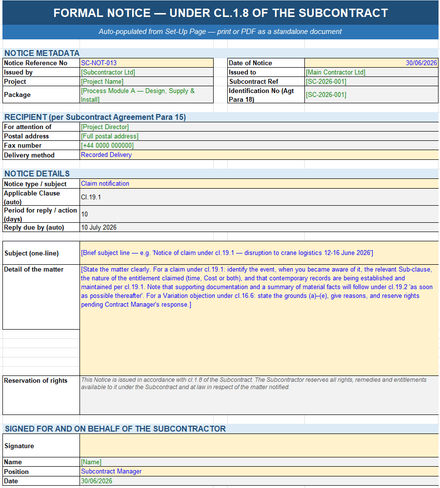Click the Name cell [Name] in signature block
Screen dimensions: 440x488
[x=259, y=462]
